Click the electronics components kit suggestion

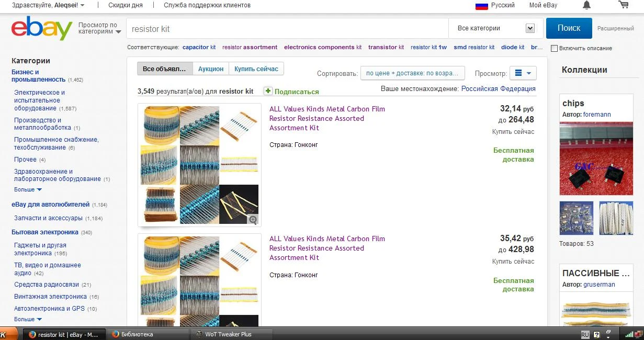[323, 47]
